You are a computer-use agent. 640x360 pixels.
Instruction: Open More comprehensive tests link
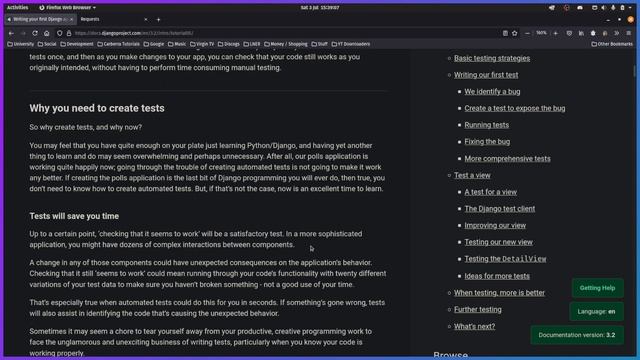507,159
